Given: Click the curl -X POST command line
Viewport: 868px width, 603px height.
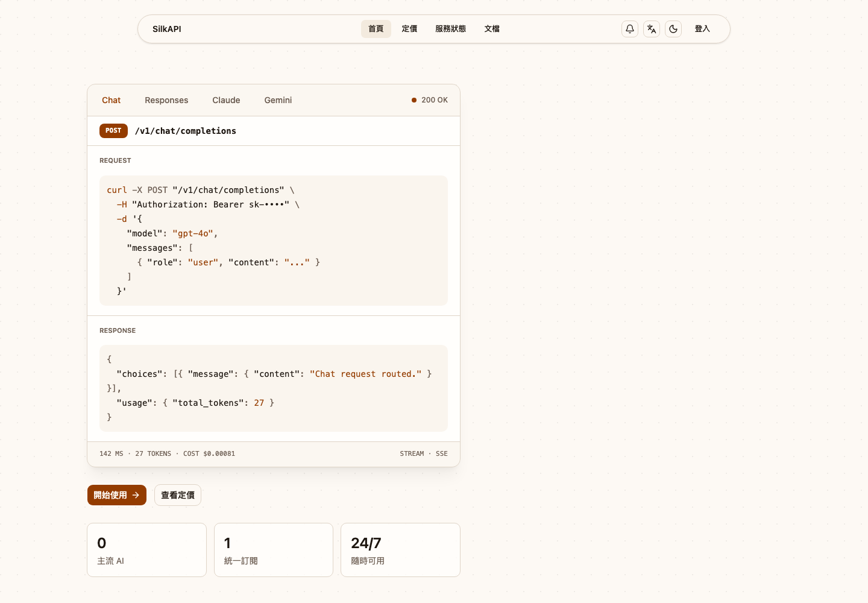Looking at the screenshot, I should tap(201, 190).
